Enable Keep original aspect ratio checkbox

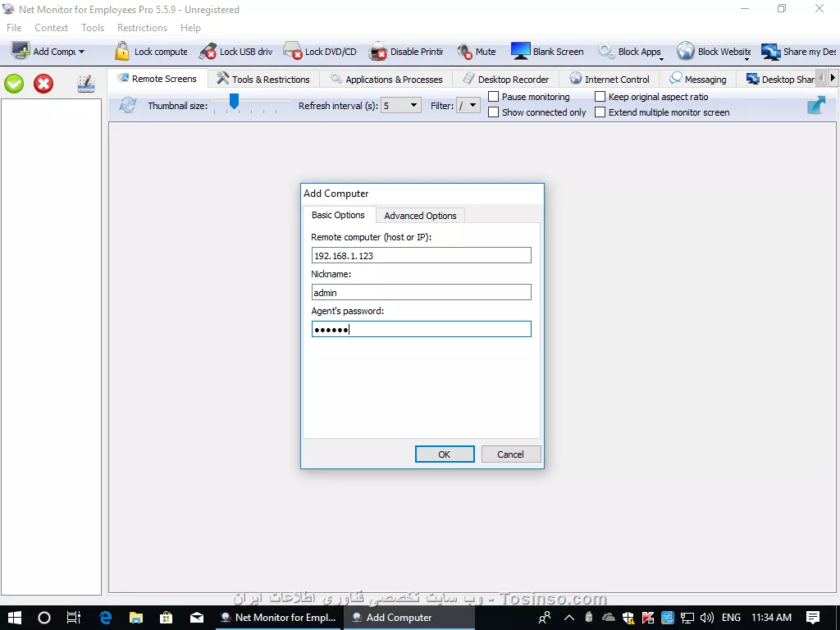(600, 97)
